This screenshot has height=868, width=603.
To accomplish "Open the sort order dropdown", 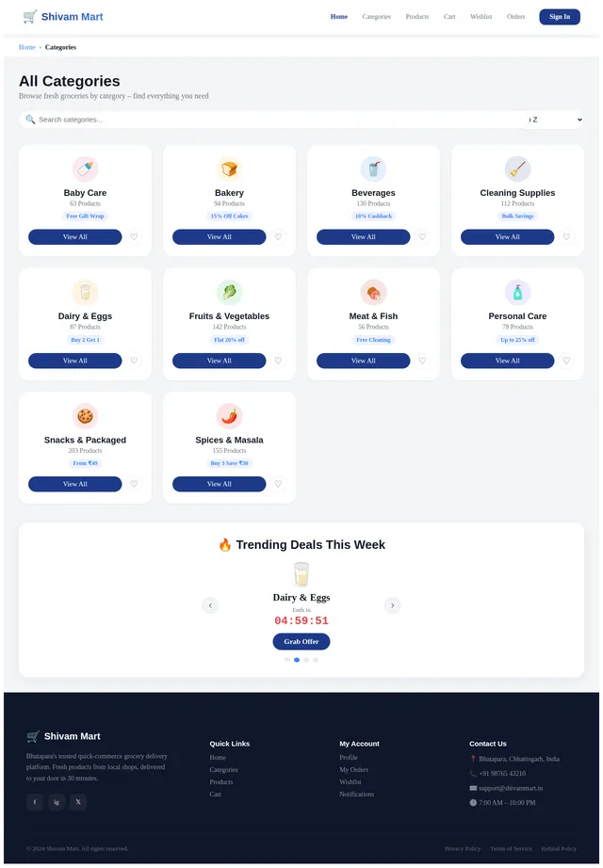I will pyautogui.click(x=555, y=120).
